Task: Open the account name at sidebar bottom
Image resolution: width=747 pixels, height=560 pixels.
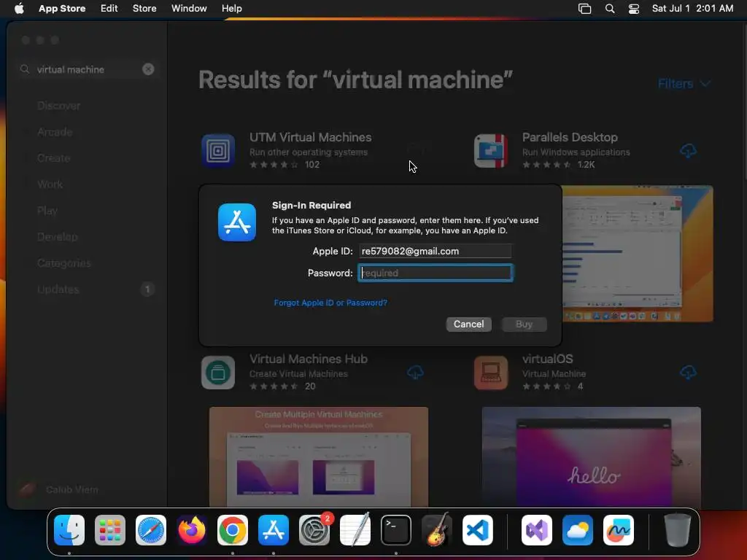Action: tap(72, 489)
